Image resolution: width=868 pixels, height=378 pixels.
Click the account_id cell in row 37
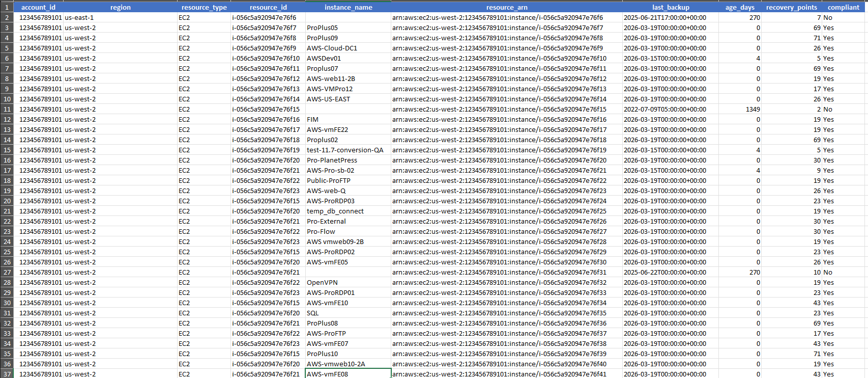(x=38, y=374)
